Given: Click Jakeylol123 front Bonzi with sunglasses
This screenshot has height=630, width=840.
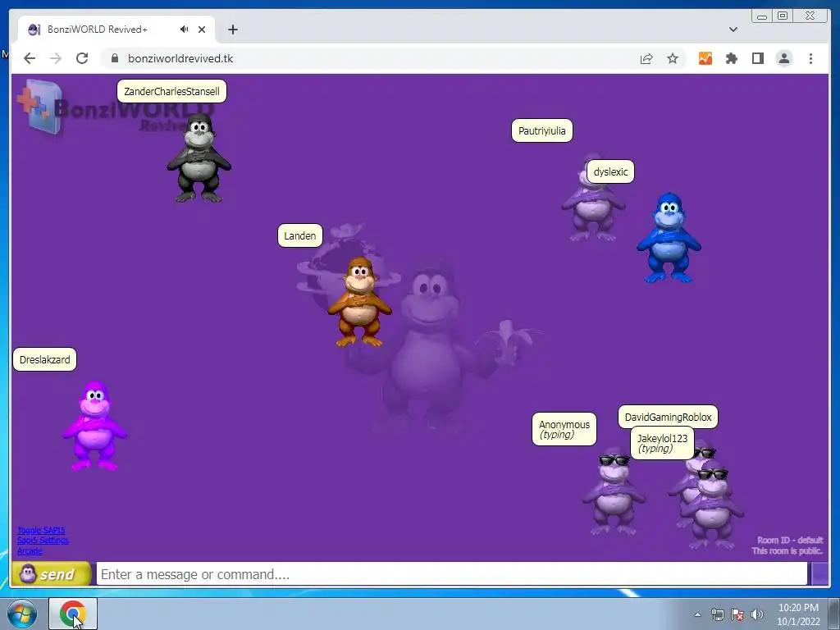Looking at the screenshot, I should (713, 506).
